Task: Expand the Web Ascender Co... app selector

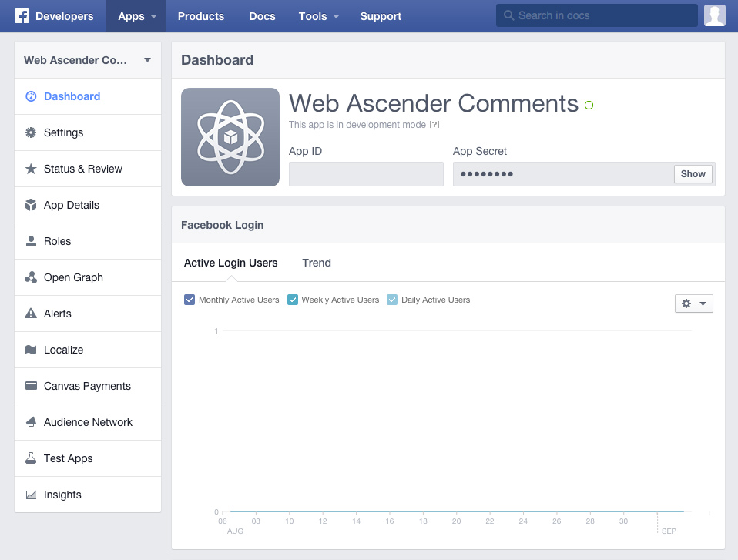Action: (88, 60)
